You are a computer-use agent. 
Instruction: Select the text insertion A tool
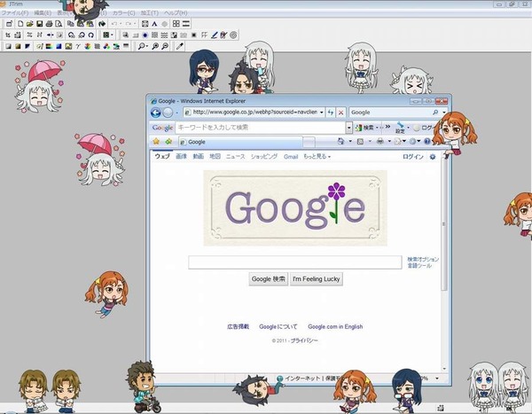[154, 23]
